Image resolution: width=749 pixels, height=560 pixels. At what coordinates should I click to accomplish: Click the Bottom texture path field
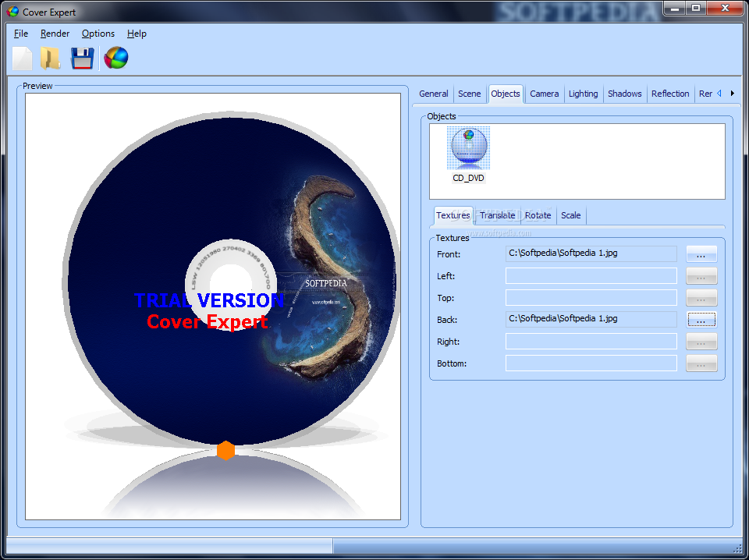coord(591,363)
